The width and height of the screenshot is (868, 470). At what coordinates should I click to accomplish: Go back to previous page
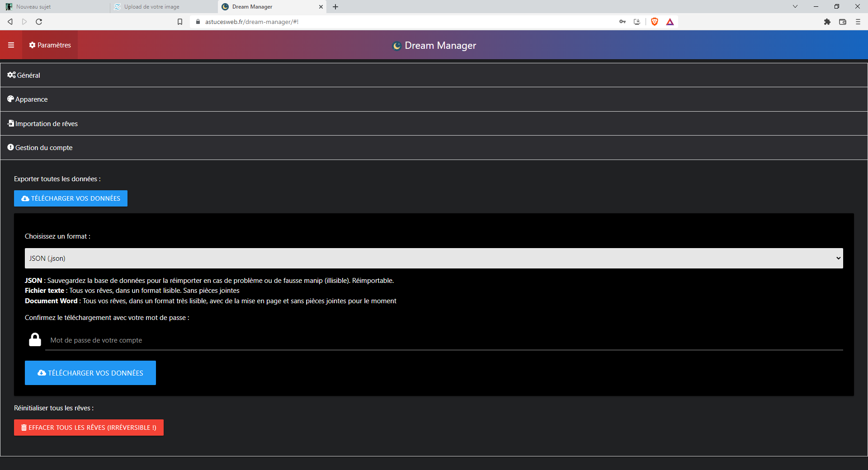10,22
